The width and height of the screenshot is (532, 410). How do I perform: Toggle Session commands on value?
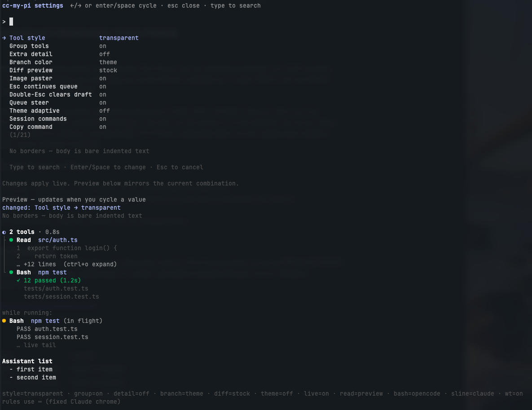[103, 119]
